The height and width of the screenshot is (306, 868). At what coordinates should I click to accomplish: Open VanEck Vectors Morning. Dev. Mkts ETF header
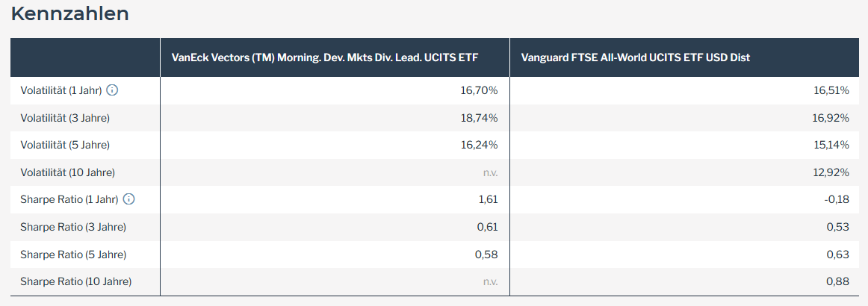tap(324, 57)
